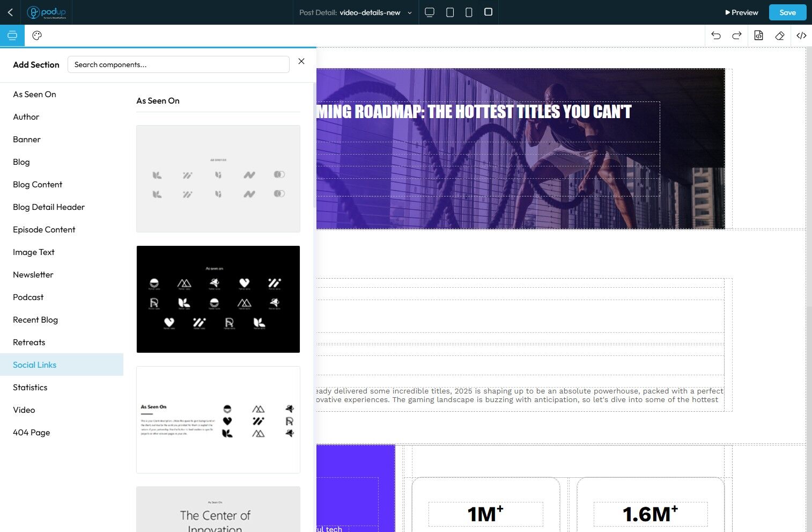Click the PodUp logo
Image resolution: width=812 pixels, height=532 pixels.
click(x=47, y=12)
